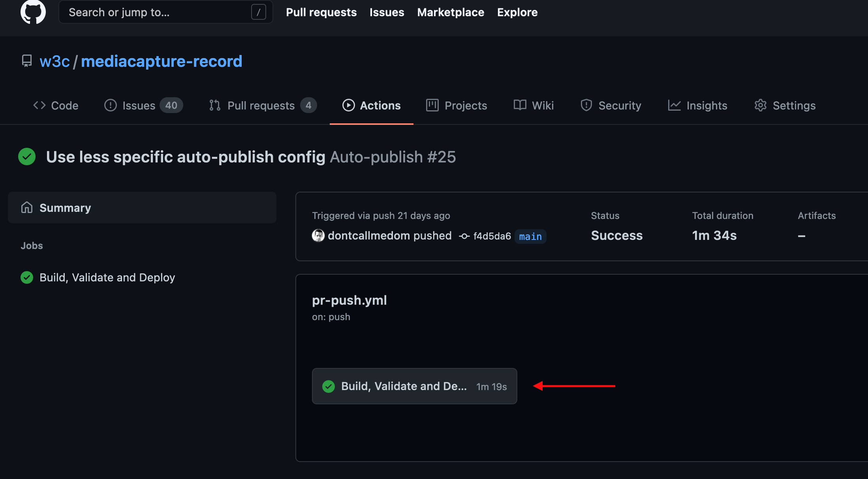Image resolution: width=868 pixels, height=479 pixels.
Task: Click the repository book icon
Action: pyautogui.click(x=27, y=61)
